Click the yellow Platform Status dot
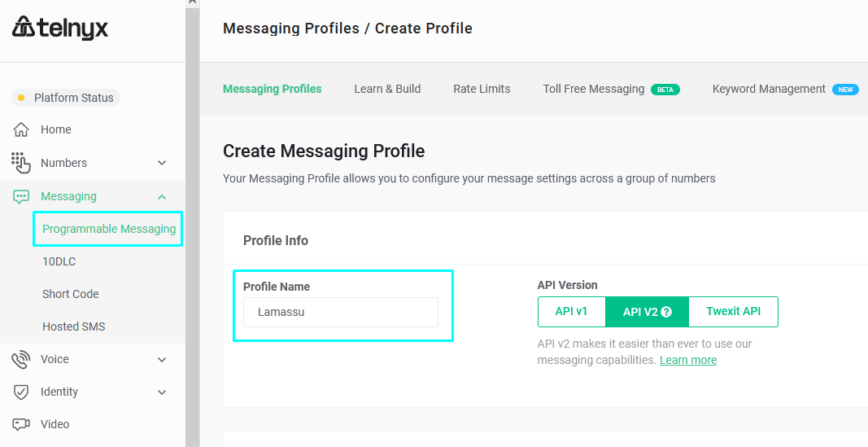Viewport: 868px width, 447px height. 21,98
